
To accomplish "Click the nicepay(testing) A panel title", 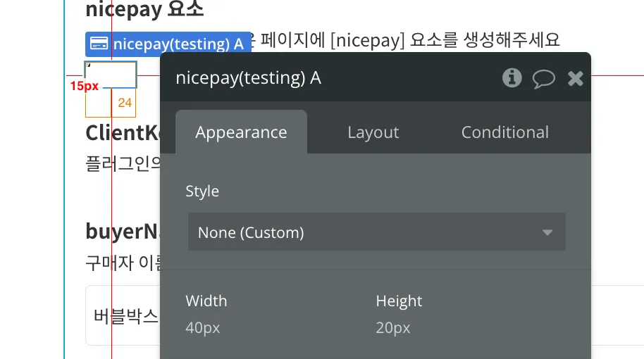I will pyautogui.click(x=248, y=77).
